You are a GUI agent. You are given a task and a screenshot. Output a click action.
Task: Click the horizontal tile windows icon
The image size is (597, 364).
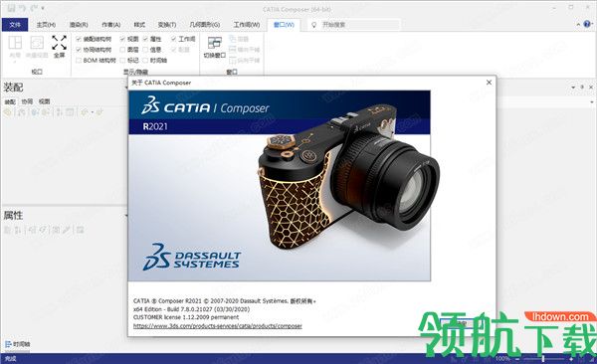coord(233,49)
